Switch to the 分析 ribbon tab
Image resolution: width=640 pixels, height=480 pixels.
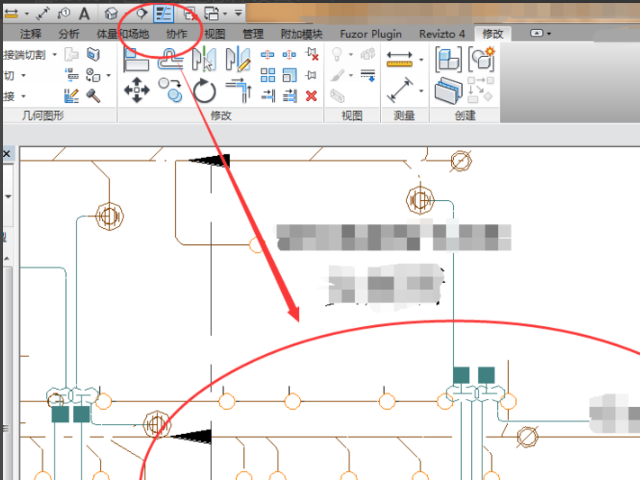coord(69,34)
